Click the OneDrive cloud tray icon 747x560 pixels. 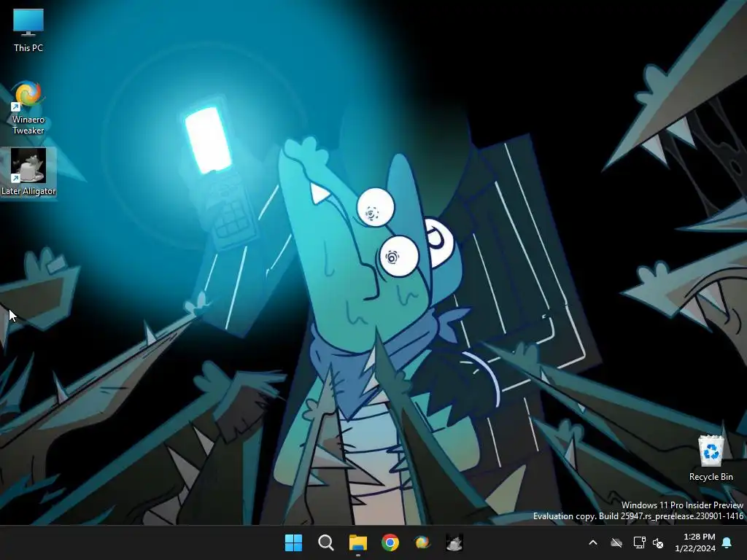616,542
